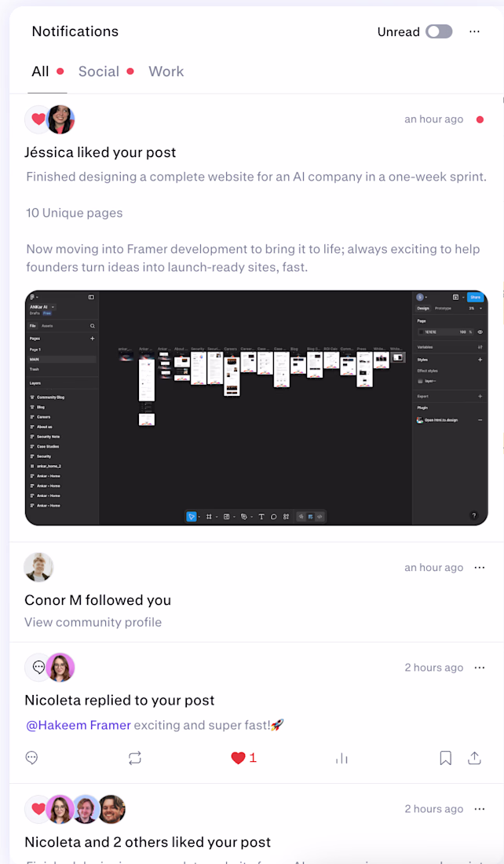Switch to the Work tab

click(x=166, y=71)
